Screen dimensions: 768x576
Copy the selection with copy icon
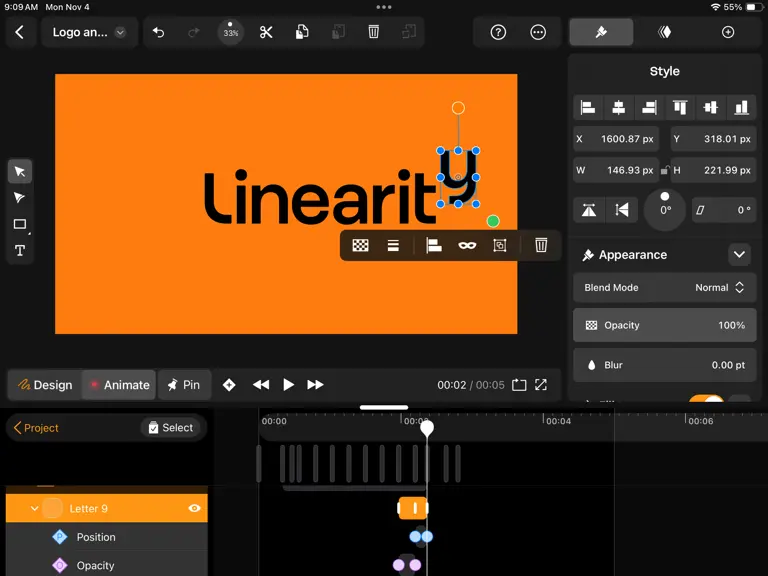point(302,32)
